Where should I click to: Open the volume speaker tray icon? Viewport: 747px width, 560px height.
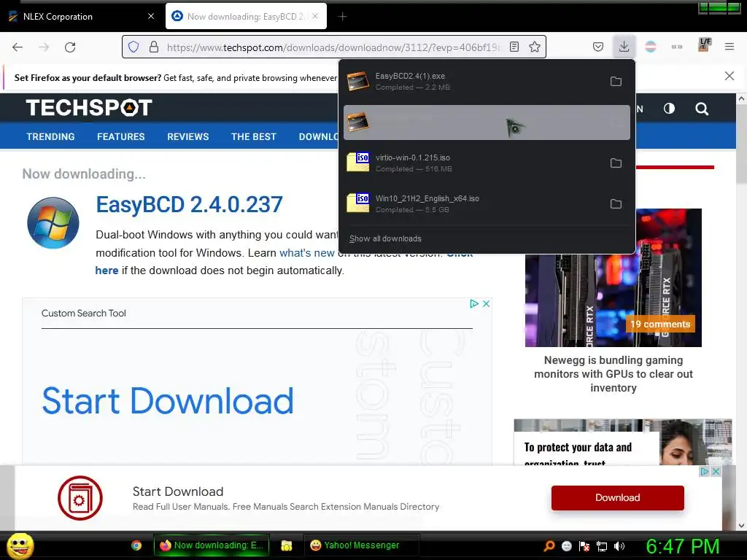click(x=619, y=546)
